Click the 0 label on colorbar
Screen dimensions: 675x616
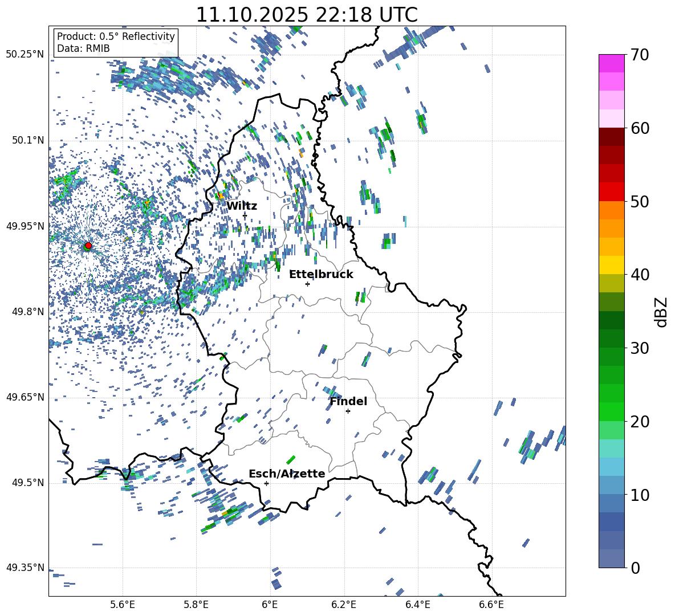[635, 568]
